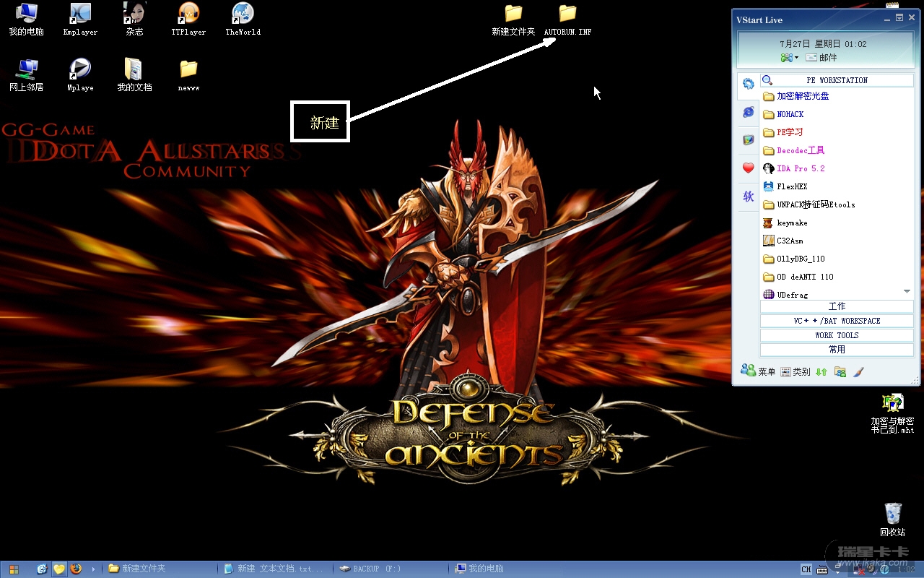Launch the Kmplayer desktop shortcut

[x=80, y=20]
